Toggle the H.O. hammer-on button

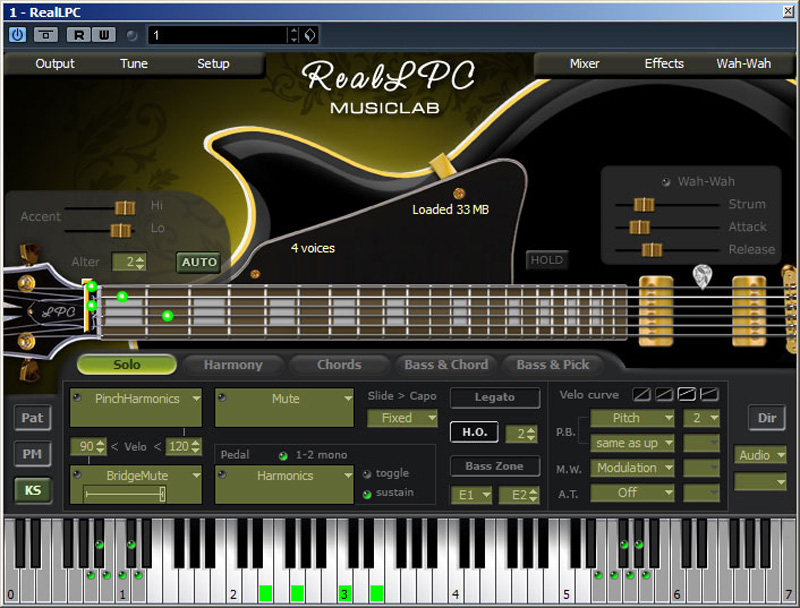coord(474,433)
